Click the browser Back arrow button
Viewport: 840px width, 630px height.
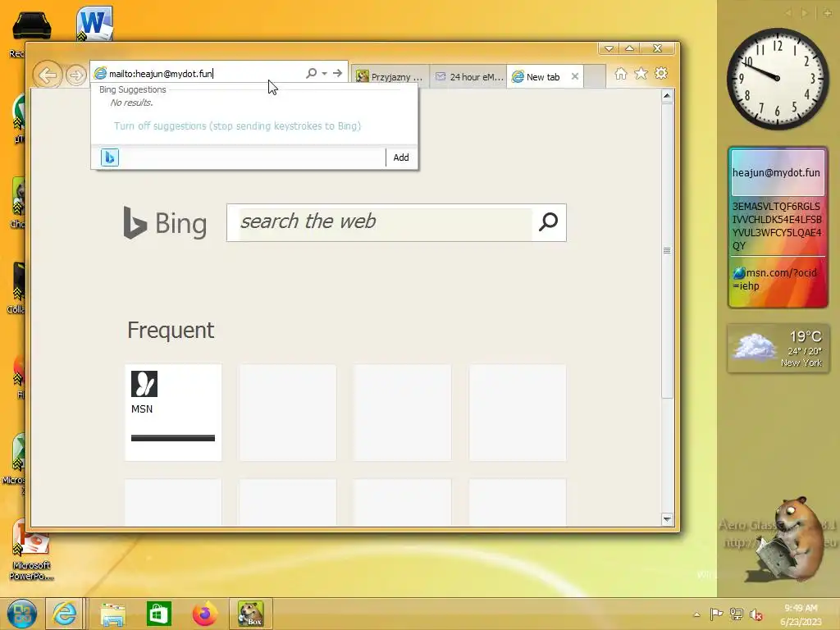(x=47, y=75)
